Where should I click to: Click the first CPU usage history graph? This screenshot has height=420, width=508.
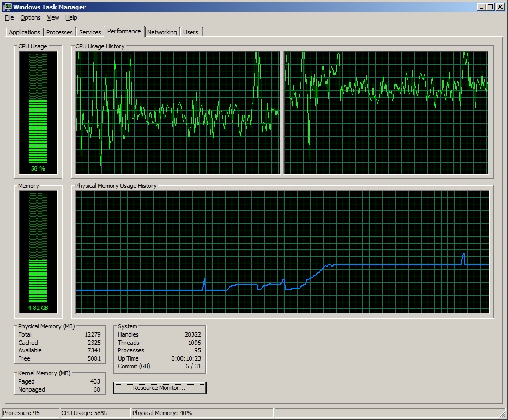[178, 112]
